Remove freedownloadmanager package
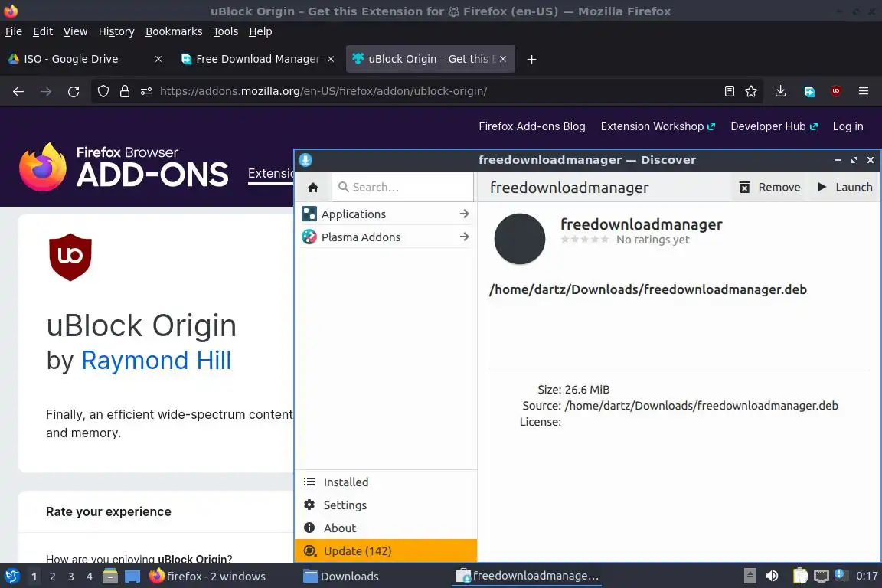 pos(769,188)
